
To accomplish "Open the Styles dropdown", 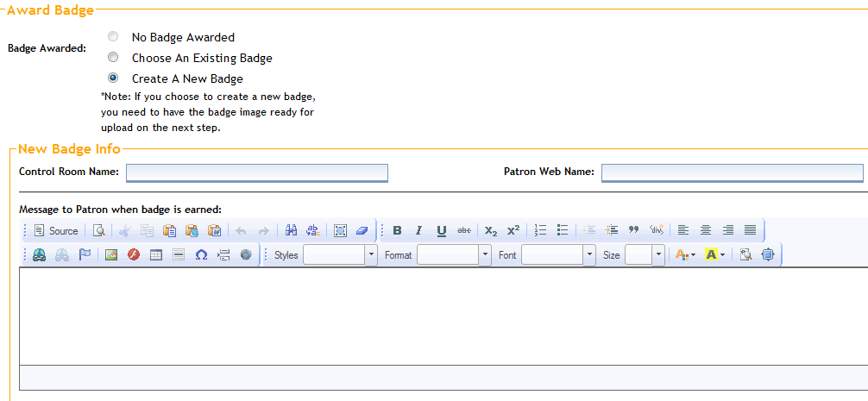I will [340, 255].
